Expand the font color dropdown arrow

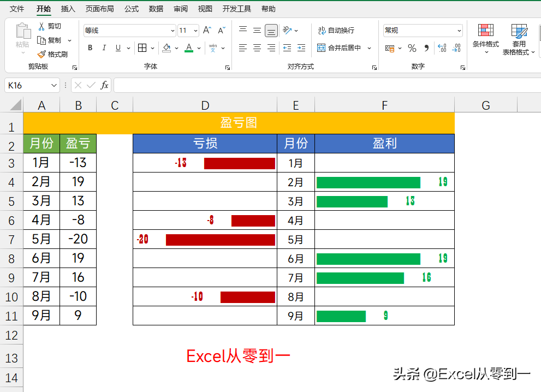point(199,48)
